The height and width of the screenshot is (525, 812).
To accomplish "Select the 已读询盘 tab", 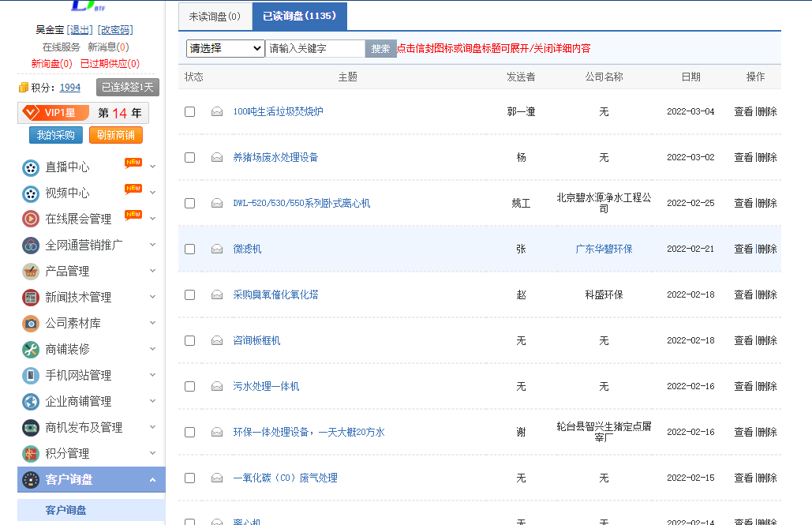I will pos(299,17).
